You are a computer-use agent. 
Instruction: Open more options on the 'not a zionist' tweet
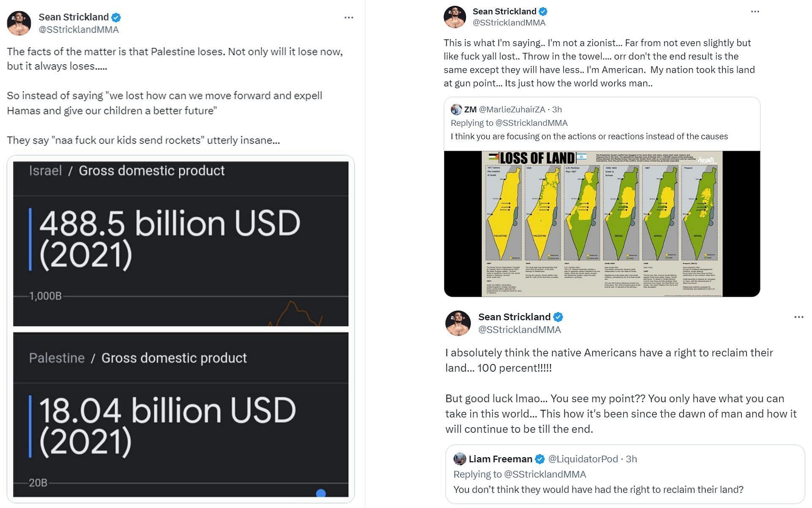755,11
